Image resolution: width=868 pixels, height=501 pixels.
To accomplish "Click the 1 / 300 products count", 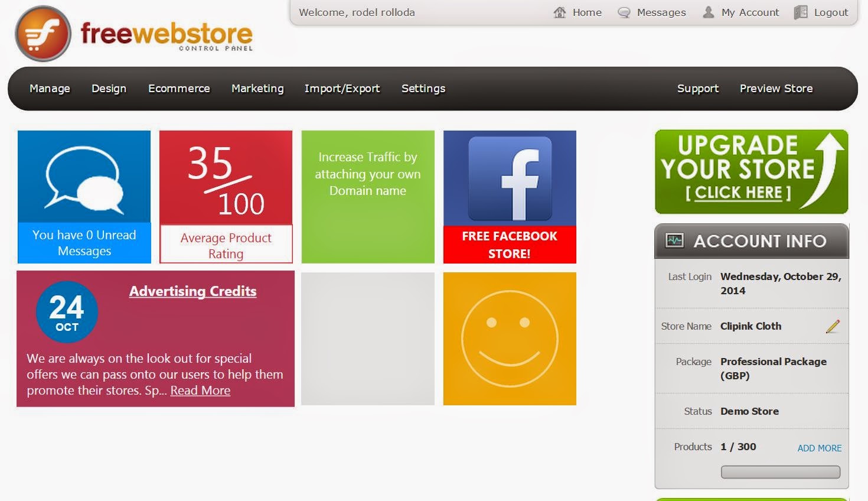I will pos(738,447).
